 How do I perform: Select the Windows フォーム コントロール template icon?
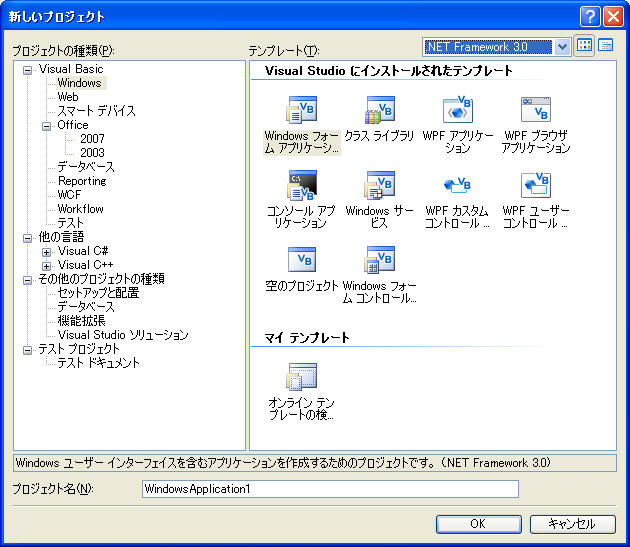380,260
